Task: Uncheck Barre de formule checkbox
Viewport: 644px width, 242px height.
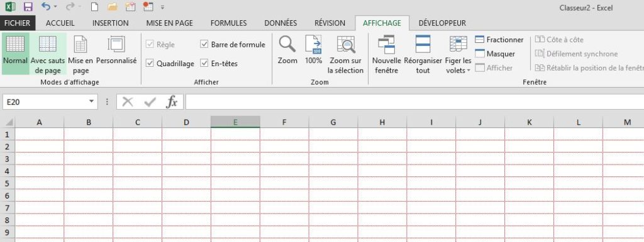Action: coord(204,45)
